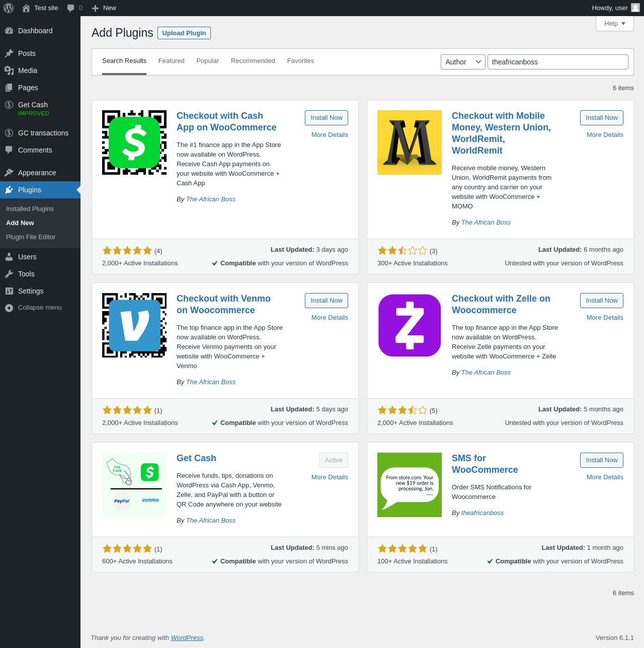Open Checkout with Cash App title link
The height and width of the screenshot is (648, 644).
click(x=226, y=122)
